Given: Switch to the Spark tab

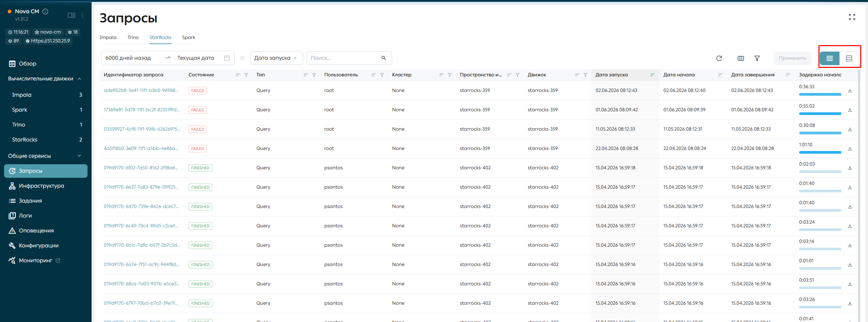Looking at the screenshot, I should (x=189, y=38).
